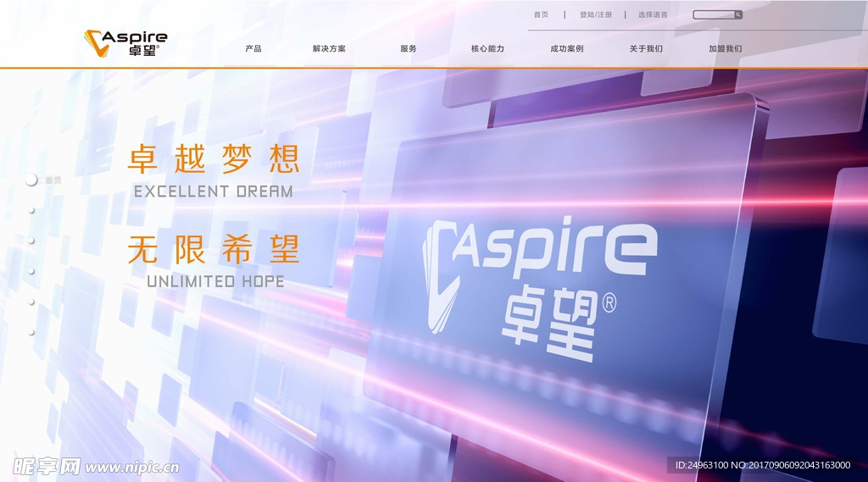Open the 核心能力 menu item
The width and height of the screenshot is (868, 482).
[x=487, y=48]
